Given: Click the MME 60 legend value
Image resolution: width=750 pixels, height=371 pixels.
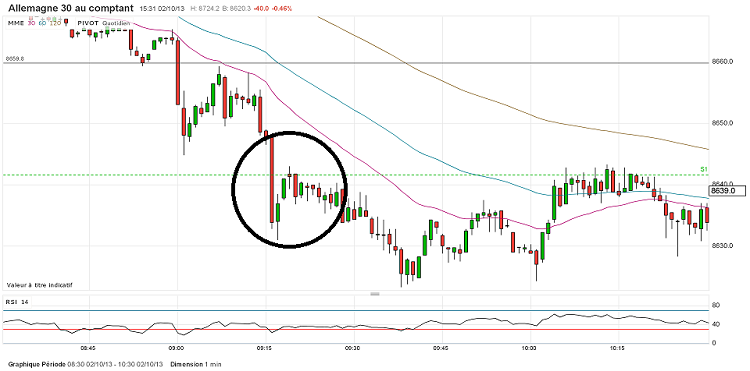Looking at the screenshot, I should [x=43, y=22].
